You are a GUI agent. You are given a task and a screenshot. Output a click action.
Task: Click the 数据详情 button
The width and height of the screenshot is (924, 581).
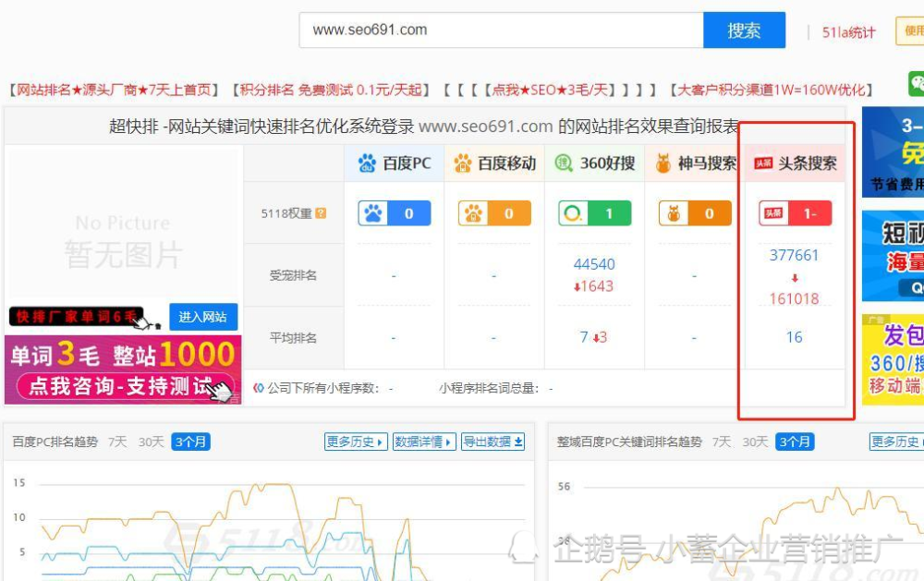click(x=424, y=442)
